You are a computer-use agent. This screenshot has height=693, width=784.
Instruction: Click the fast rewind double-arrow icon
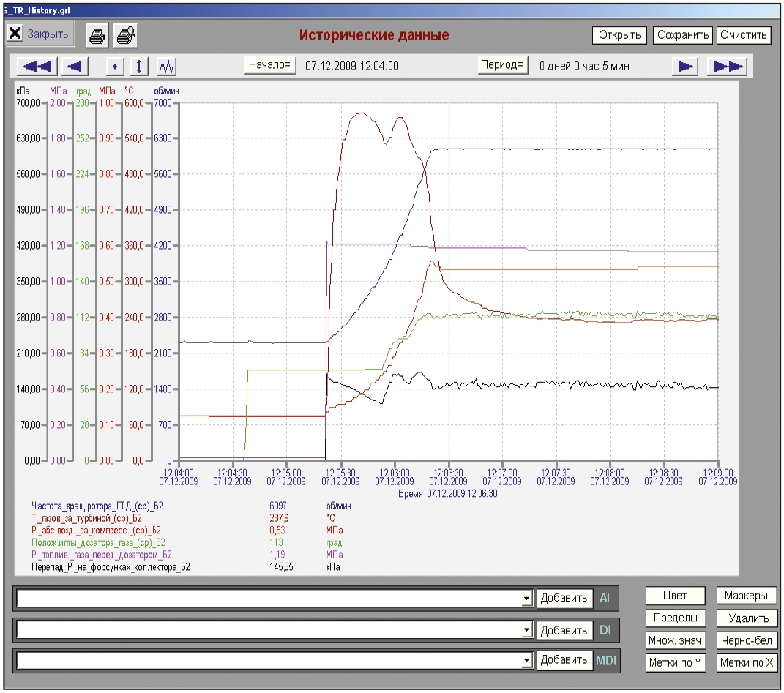coord(37,66)
